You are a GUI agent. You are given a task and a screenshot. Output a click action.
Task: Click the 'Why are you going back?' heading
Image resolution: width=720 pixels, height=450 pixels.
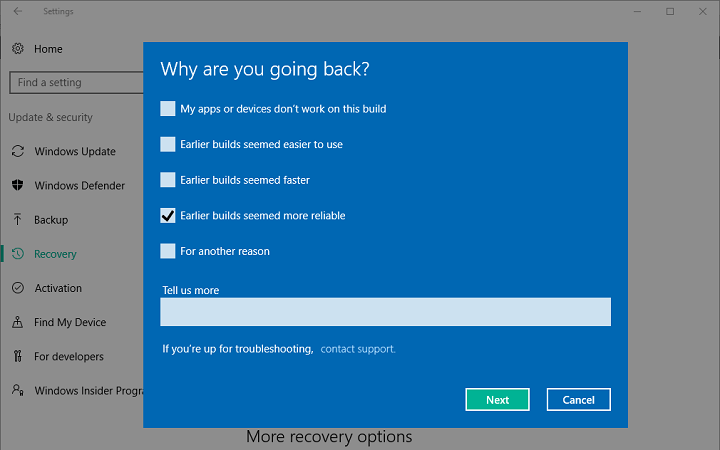point(265,69)
